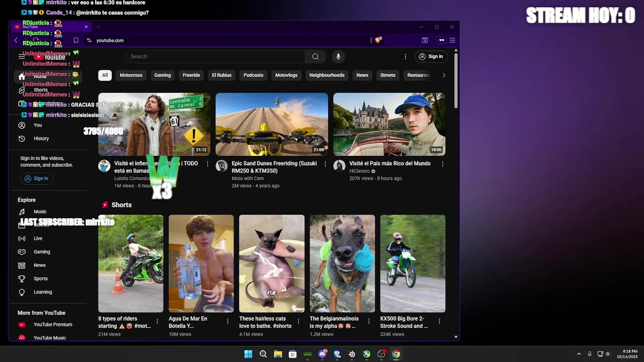The image size is (644, 362).
Task: Open site info icon beside youtube.com
Action: pos(89,40)
